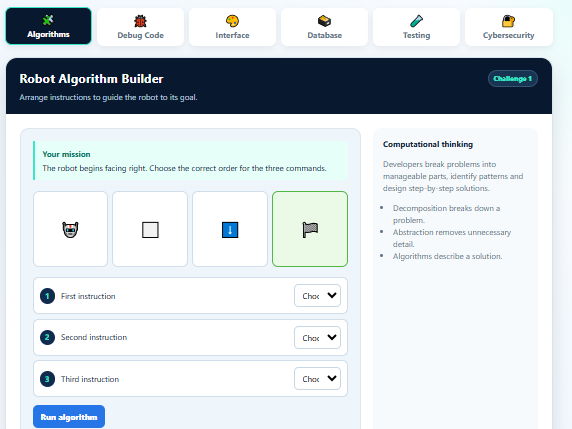Click the 'robot begins facing right' mission text
The height and width of the screenshot is (429, 572).
(184, 168)
